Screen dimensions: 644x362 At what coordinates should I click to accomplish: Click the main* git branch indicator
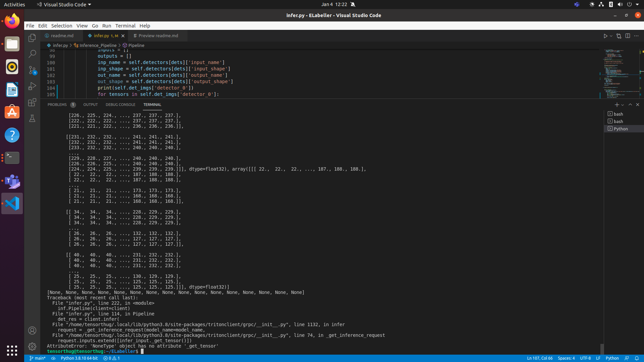click(37, 358)
